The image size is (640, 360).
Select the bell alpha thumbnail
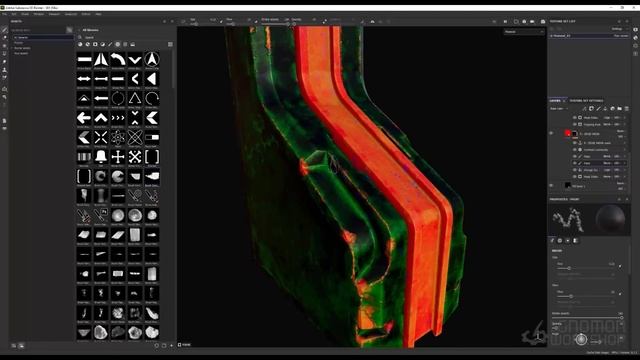click(101, 156)
